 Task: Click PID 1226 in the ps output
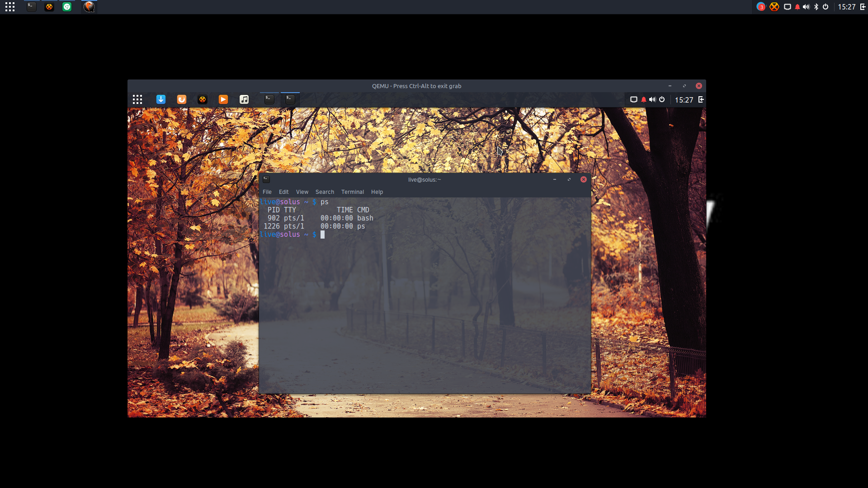tap(272, 226)
